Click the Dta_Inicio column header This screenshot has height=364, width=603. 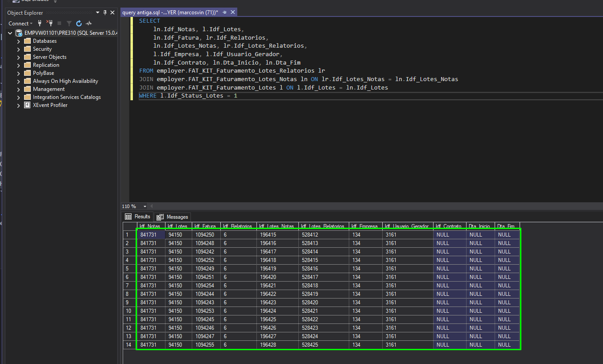pyautogui.click(x=480, y=226)
